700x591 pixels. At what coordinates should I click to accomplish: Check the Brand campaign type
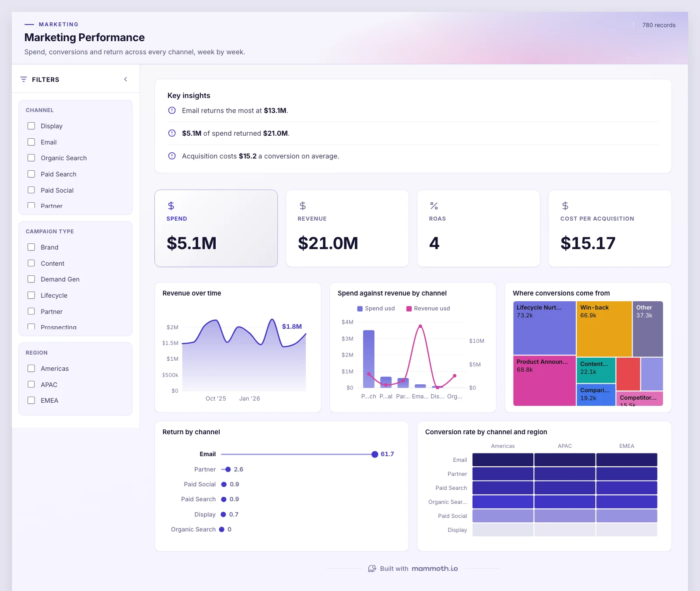(x=31, y=247)
